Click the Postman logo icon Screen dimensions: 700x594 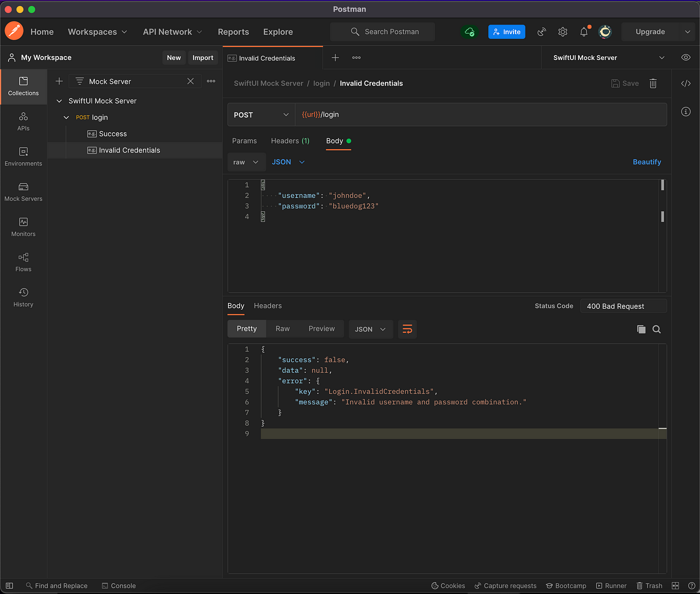click(14, 31)
